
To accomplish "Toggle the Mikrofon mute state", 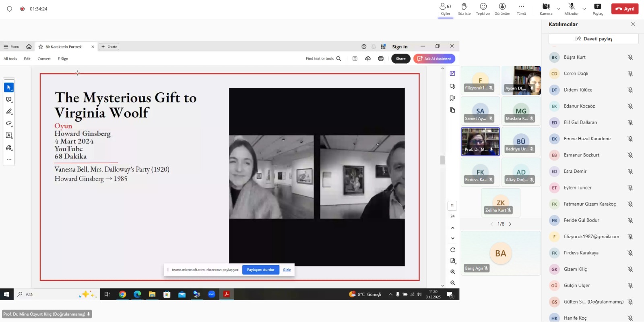I will pos(572,9).
